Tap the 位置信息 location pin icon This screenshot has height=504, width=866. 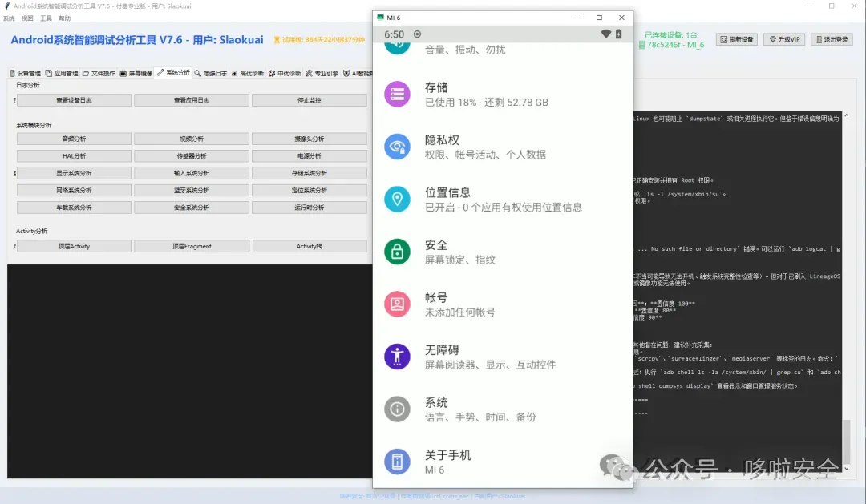coord(397,199)
